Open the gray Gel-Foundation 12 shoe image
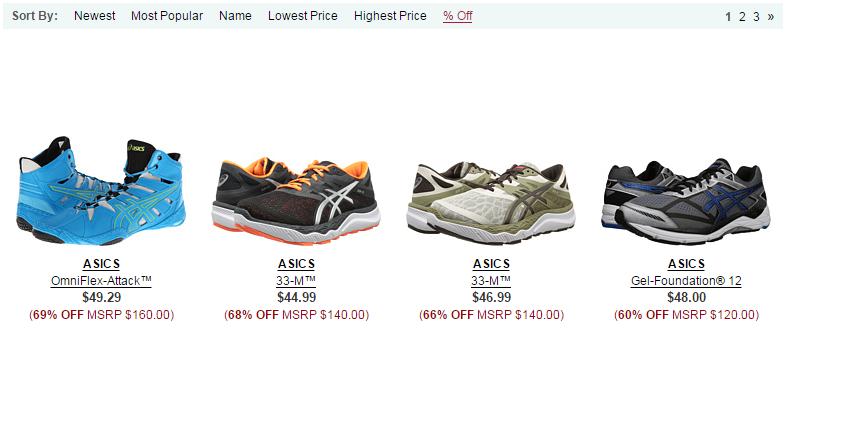 tap(686, 201)
